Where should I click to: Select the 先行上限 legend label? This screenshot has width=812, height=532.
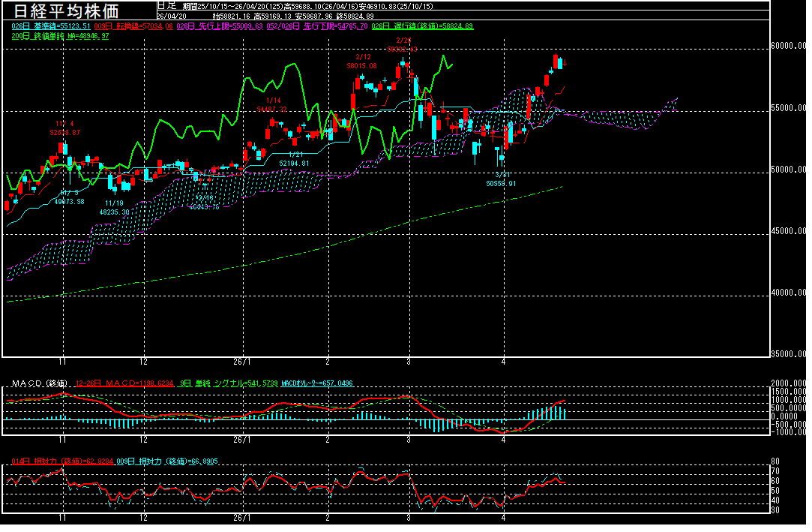[219, 26]
